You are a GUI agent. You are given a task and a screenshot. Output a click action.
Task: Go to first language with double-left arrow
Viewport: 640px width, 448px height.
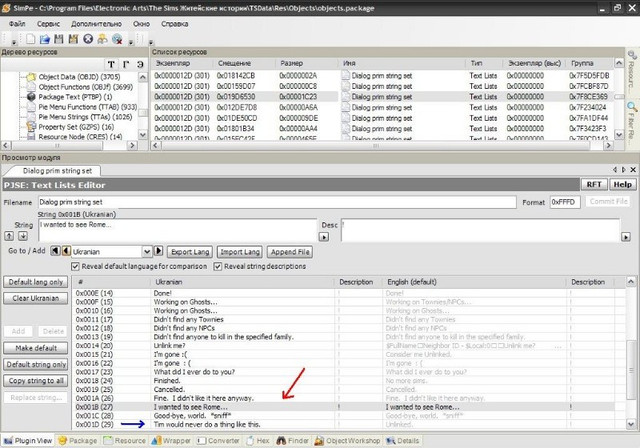[55, 251]
